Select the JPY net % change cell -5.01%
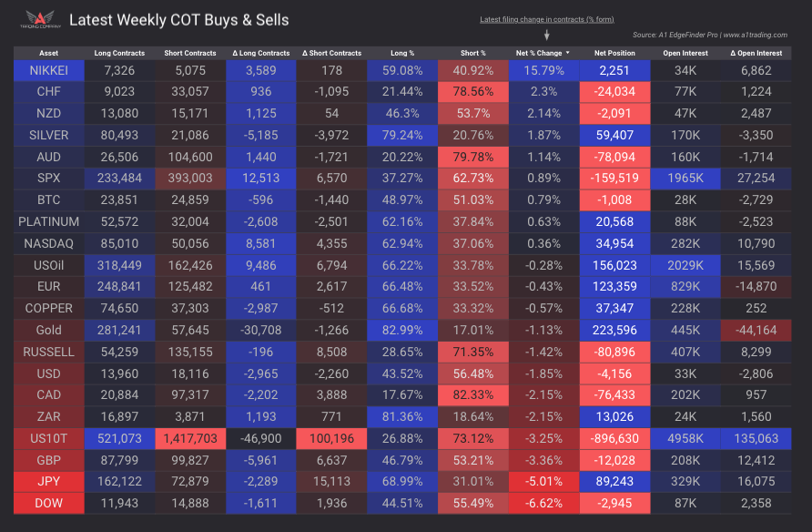Viewport: 812px width, 532px height. [x=544, y=481]
